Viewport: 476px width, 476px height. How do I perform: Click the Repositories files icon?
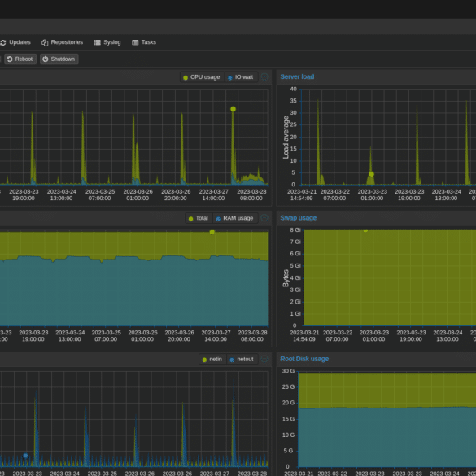coord(45,42)
